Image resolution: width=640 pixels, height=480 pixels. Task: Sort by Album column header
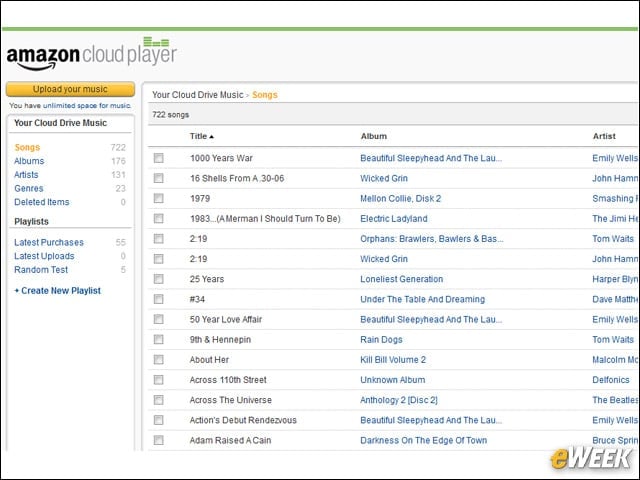click(x=373, y=136)
